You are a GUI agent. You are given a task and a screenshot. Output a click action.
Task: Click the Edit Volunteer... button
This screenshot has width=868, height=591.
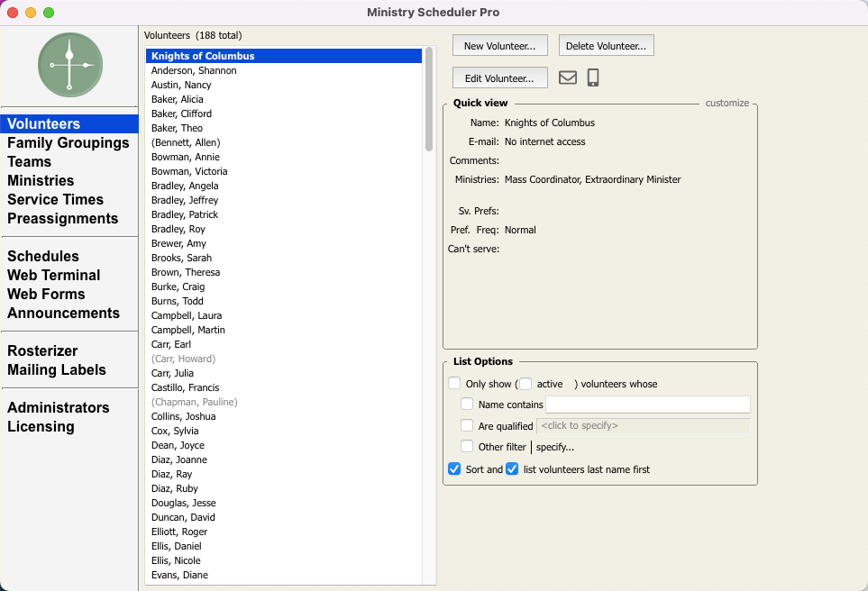[x=500, y=78]
